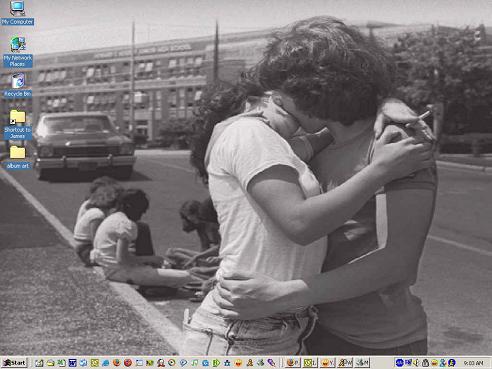The image size is (492, 369).
Task: Switch to the smiley taskbar button labeled Y
Action: [327, 363]
